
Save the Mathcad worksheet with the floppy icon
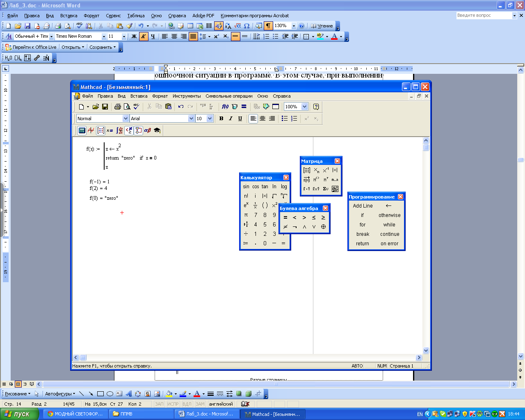tap(105, 107)
